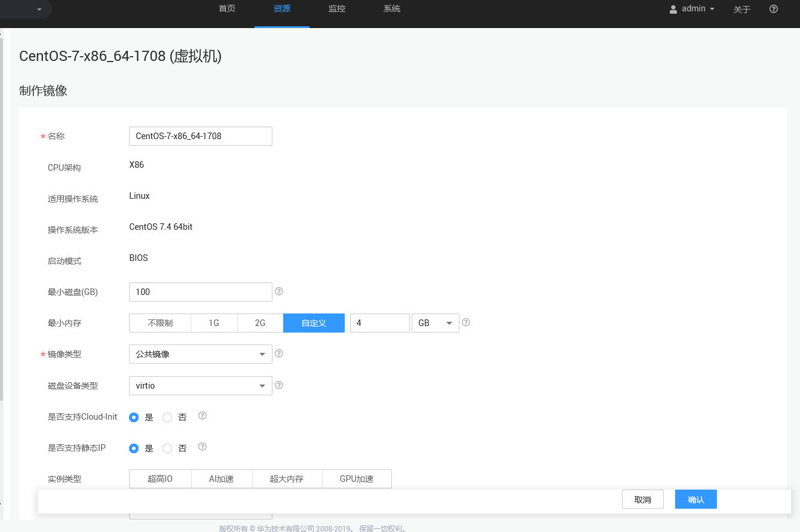The image size is (800, 532).
Task: Toggle GPU加速 instance type
Action: click(x=357, y=479)
